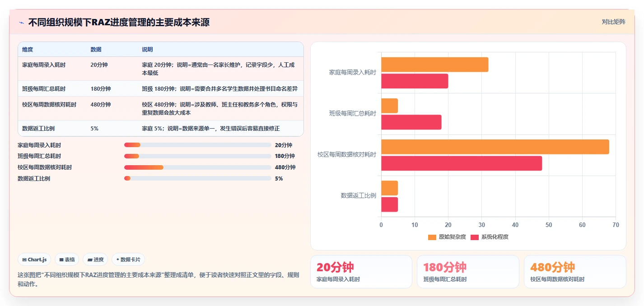Viewport: 644px width, 306px height.
Task: Click the 5% value beside the progress bar
Action: (279, 179)
